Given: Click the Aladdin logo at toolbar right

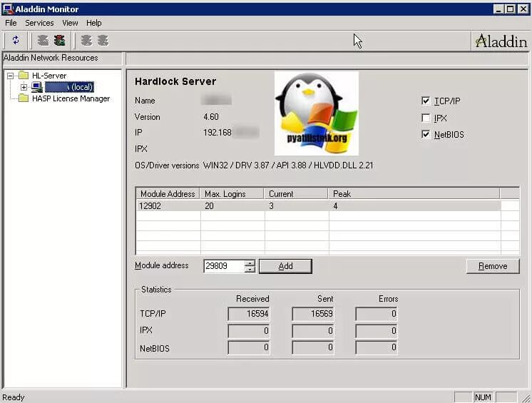Looking at the screenshot, I should (x=501, y=41).
